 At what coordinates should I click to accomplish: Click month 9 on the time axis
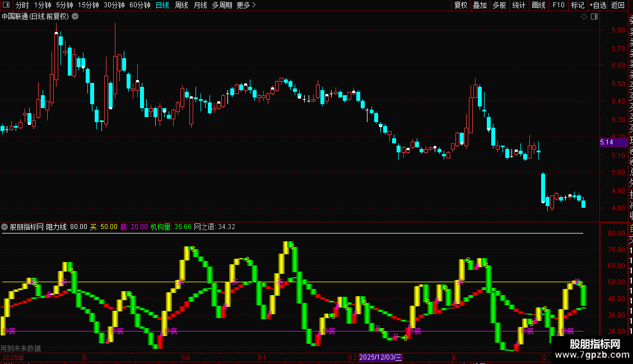tap(85, 357)
